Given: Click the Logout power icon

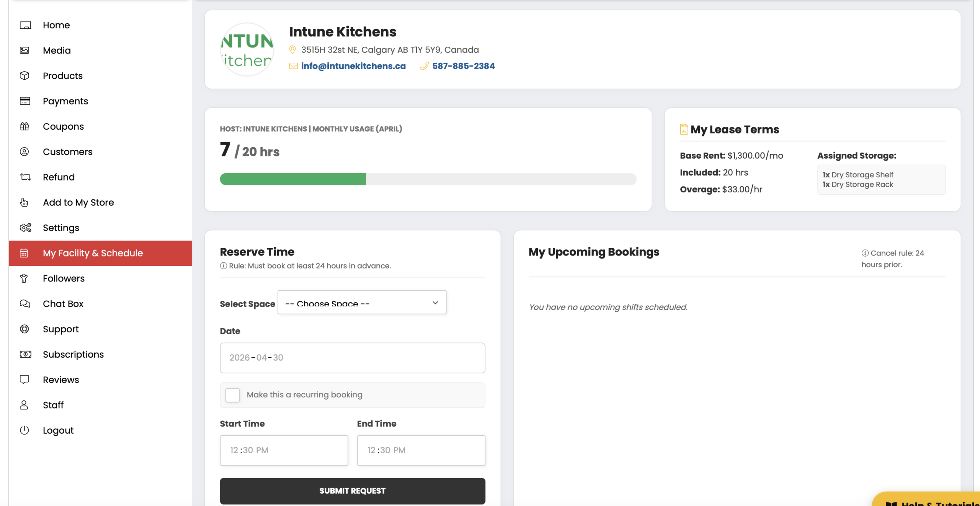Looking at the screenshot, I should click(x=24, y=430).
